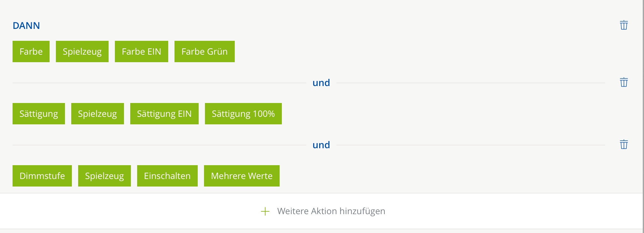Select the Sättigung action tag
Viewport: 644px width, 233px height.
39,114
